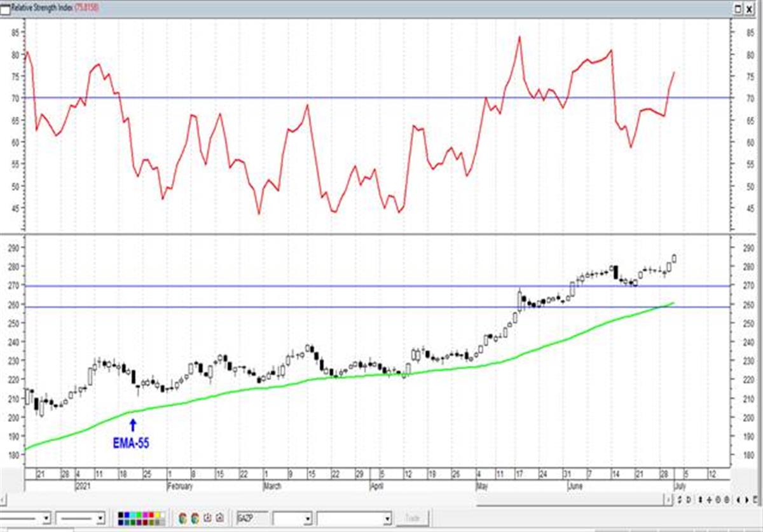Click the right arrow in the bottom-right chart controls
Viewport: 763px width, 532px height.
(746, 500)
